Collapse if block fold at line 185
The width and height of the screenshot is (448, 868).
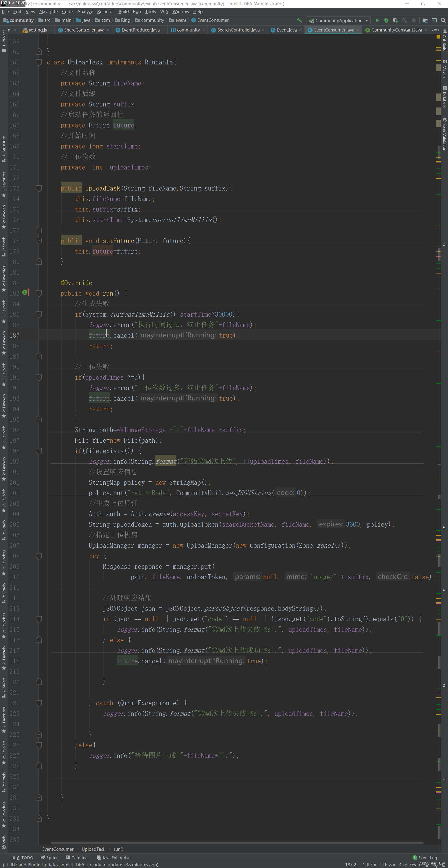pyautogui.click(x=39, y=314)
